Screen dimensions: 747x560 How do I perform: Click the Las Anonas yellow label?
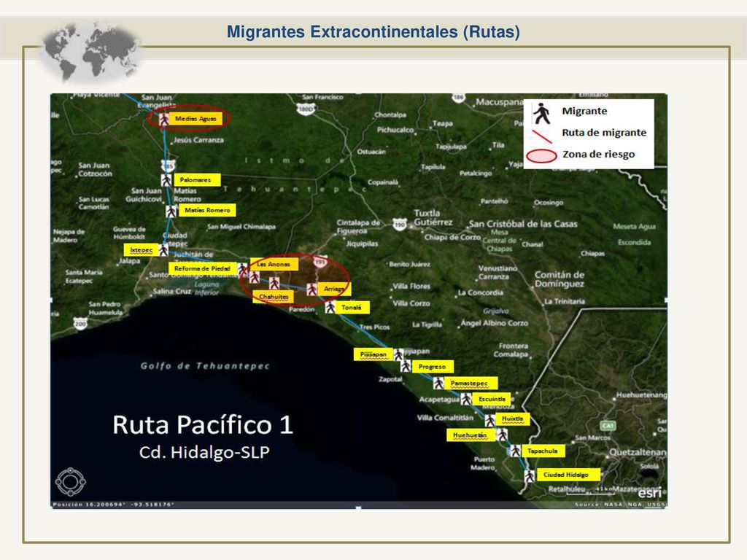(274, 264)
